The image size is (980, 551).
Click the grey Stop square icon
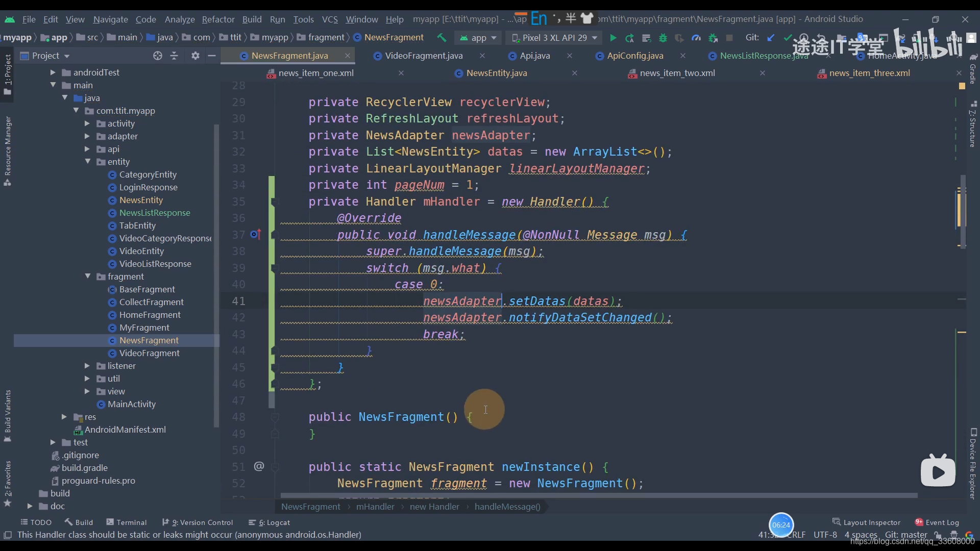(x=729, y=38)
